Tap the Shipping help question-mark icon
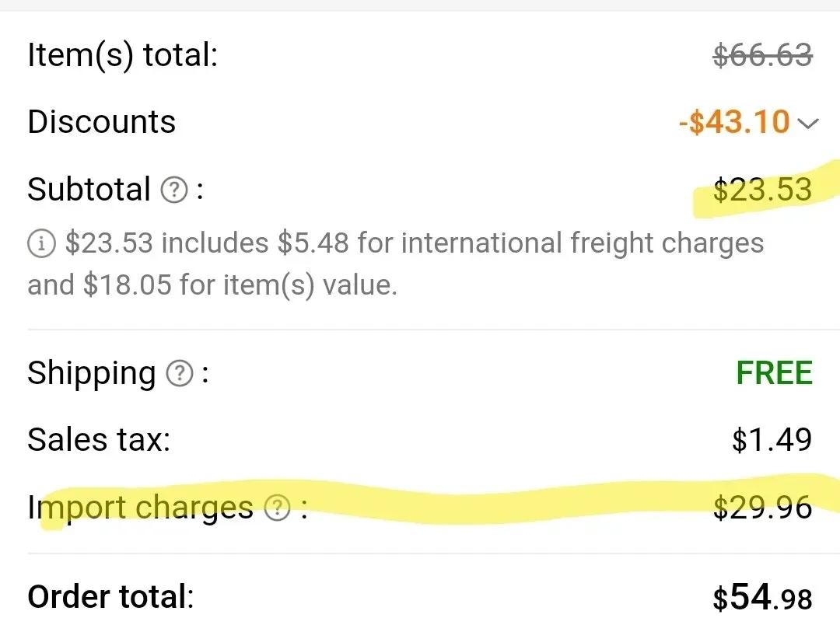This screenshot has height=632, width=840. [180, 373]
